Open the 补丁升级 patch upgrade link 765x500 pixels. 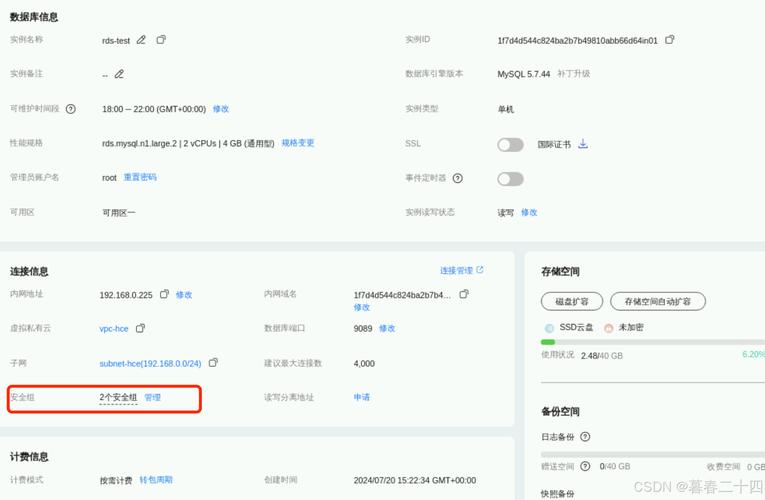click(x=574, y=74)
